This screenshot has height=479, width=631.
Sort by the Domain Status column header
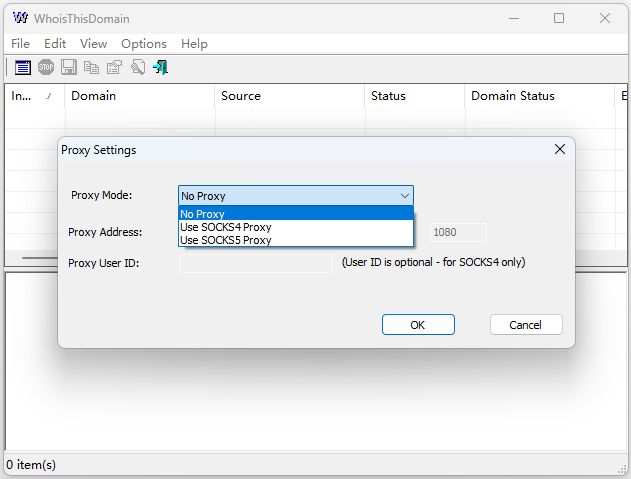(x=539, y=96)
